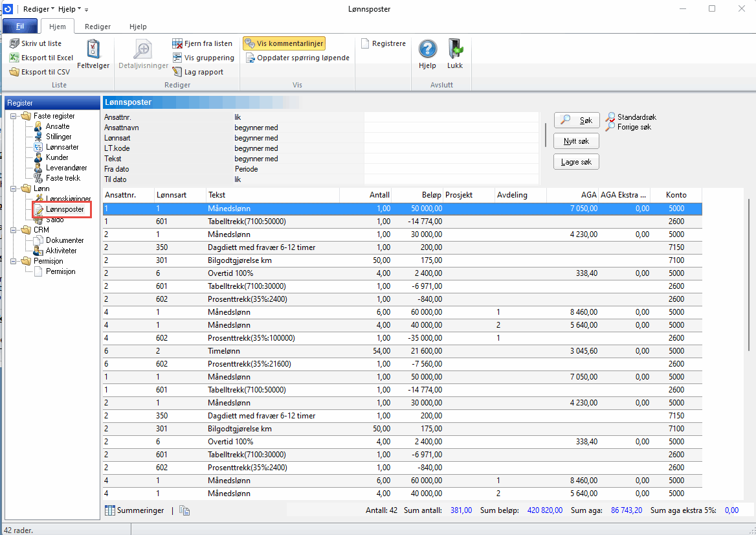Click the Ansattnr. search value field
Viewport: 756px width, 535px height.
[x=450, y=117]
